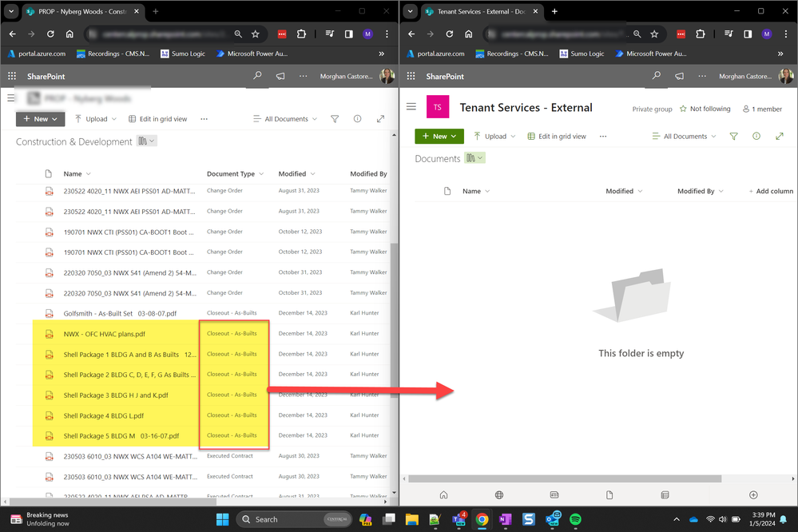Open a new tab in right browser window
Viewport: 798px width, 532px height.
[x=554, y=11]
